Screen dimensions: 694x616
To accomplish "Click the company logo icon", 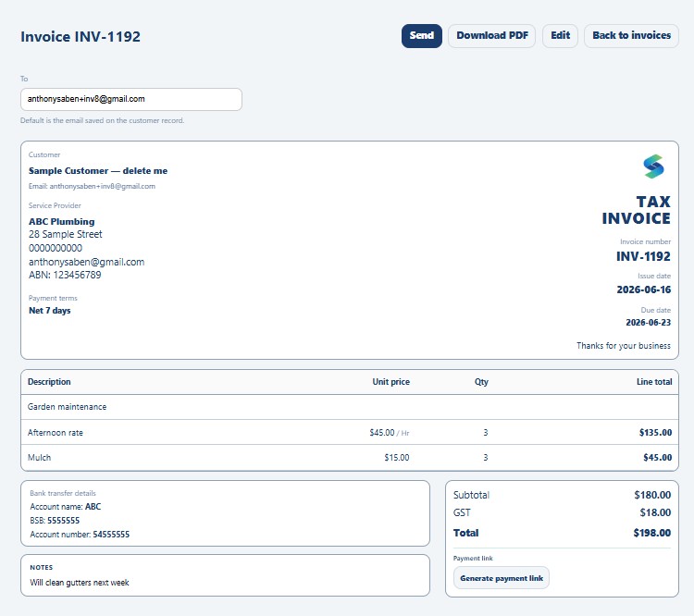I will click(653, 166).
